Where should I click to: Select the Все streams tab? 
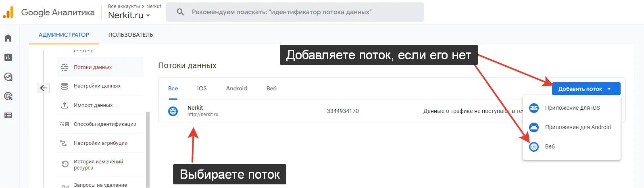point(173,88)
